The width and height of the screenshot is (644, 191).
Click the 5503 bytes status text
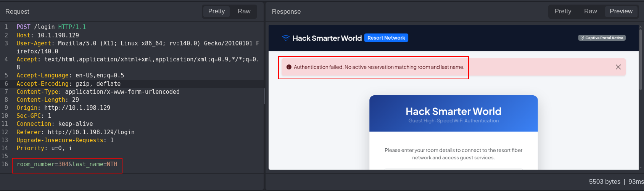pos(604,182)
